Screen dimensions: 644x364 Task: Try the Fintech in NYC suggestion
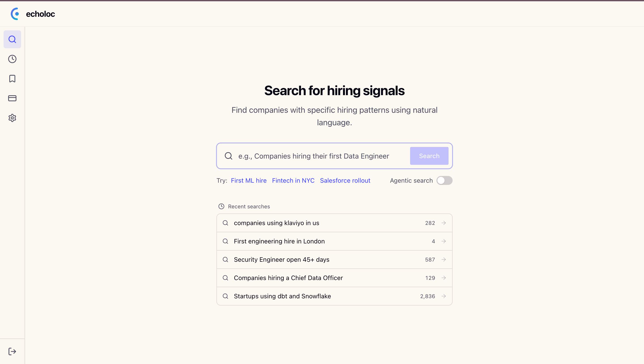click(x=293, y=180)
